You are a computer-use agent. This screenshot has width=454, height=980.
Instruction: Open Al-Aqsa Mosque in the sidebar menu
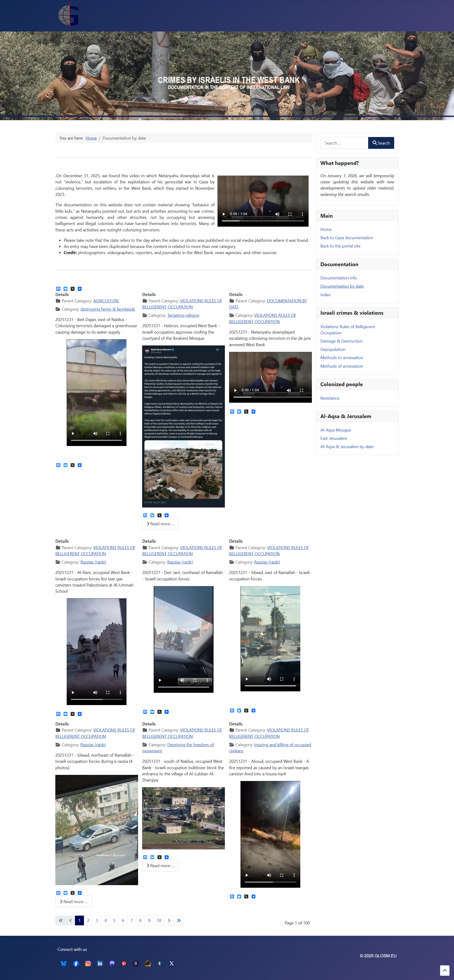[x=335, y=430]
